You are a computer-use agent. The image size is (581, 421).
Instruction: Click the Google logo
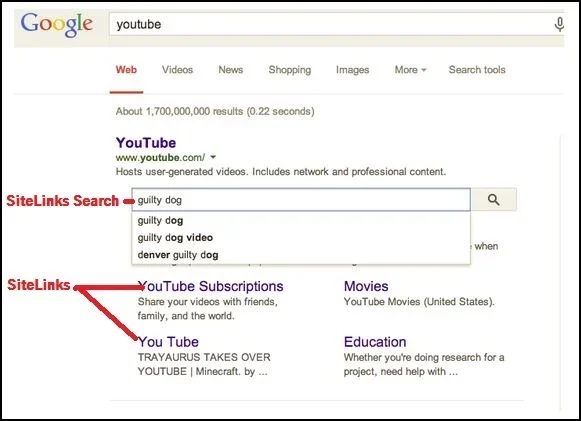click(x=57, y=24)
